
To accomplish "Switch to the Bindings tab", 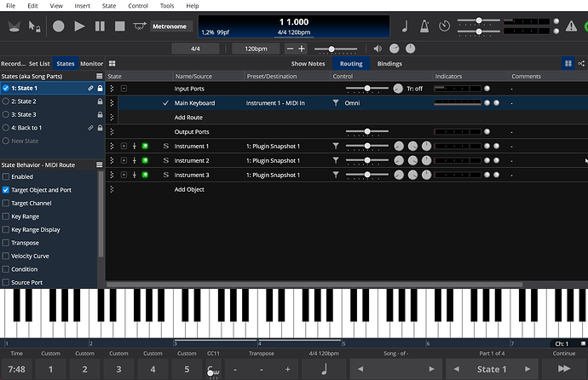I will point(389,64).
